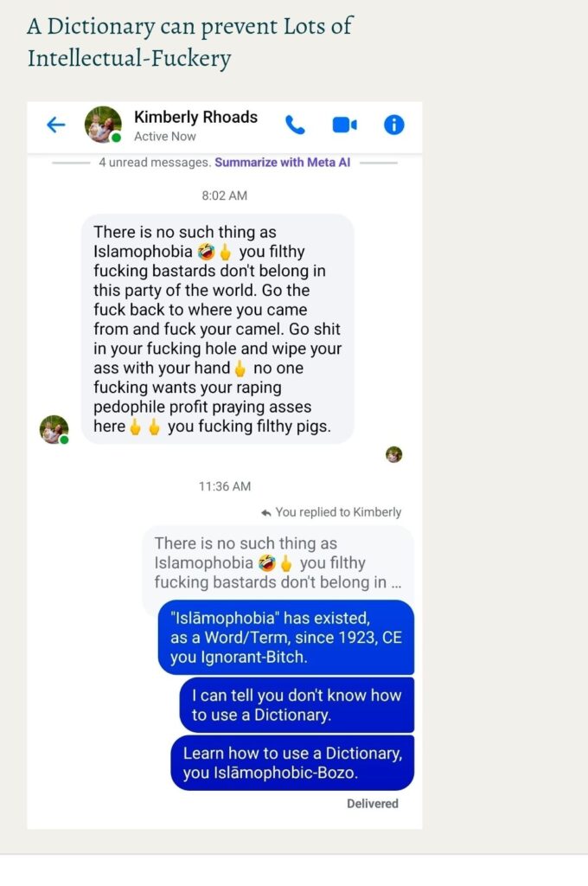Screen dimensions: 588x886
Task: Select the 'I can tell you don't know' message
Action: click(297, 704)
